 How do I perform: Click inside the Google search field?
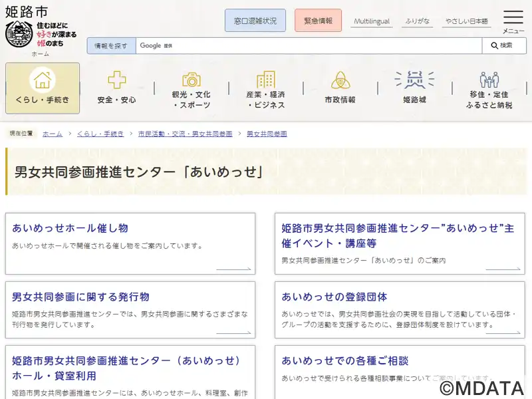point(309,46)
